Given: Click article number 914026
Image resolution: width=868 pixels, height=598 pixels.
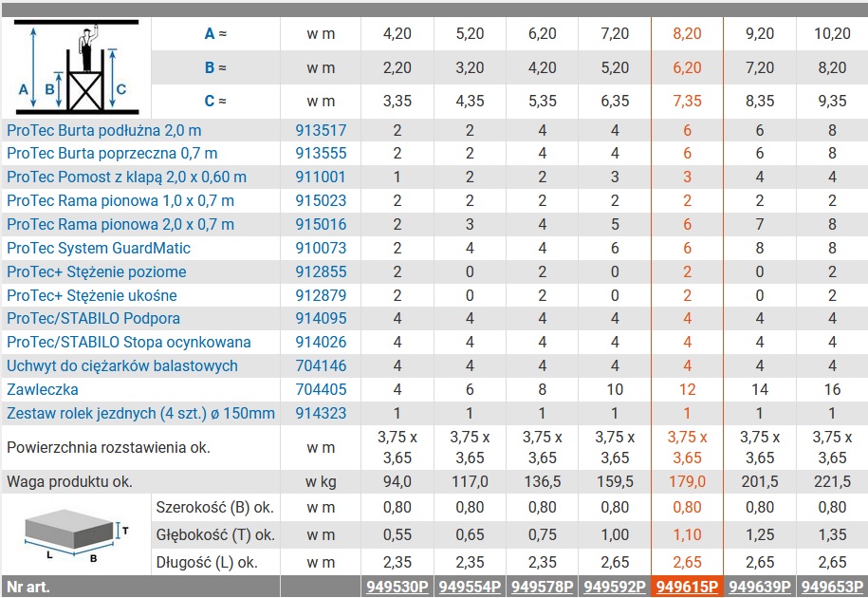Looking at the screenshot, I should pyautogui.click(x=321, y=342).
